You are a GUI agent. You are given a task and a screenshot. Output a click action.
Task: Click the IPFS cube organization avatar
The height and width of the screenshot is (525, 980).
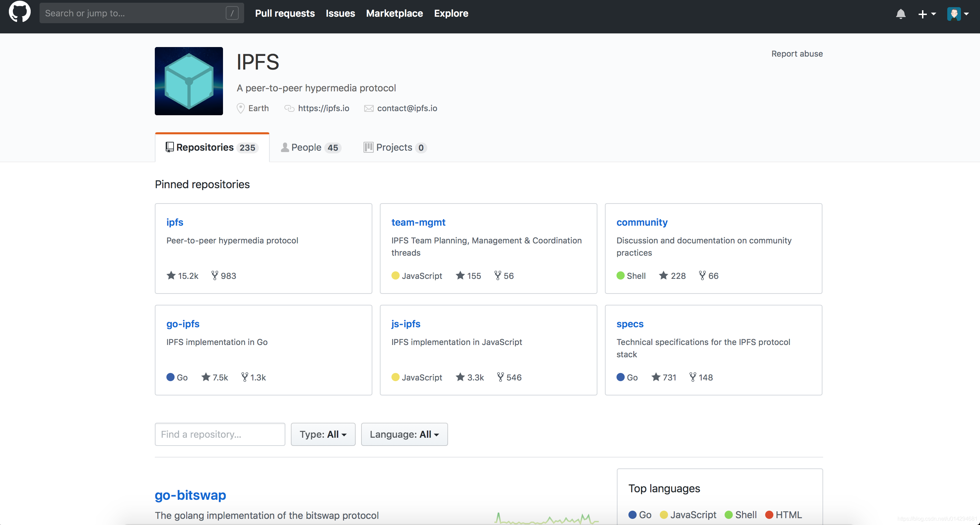tap(189, 81)
